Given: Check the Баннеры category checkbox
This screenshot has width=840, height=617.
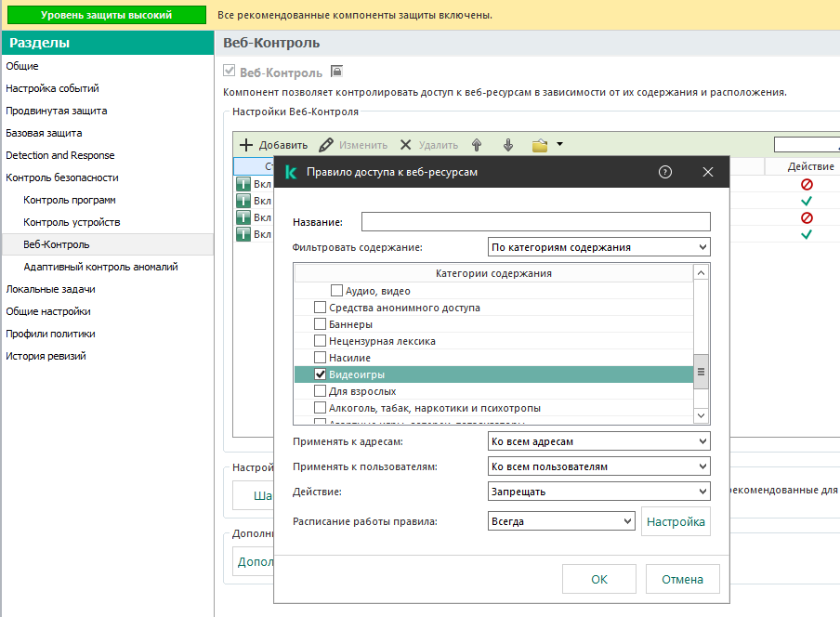Looking at the screenshot, I should coord(320,324).
